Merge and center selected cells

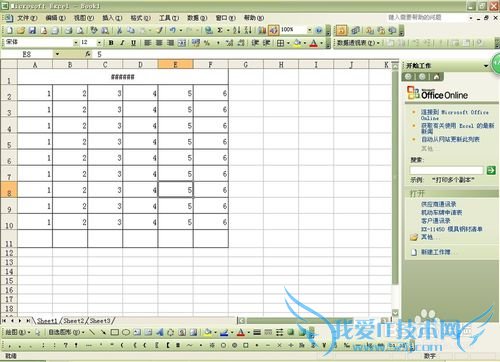[182, 43]
